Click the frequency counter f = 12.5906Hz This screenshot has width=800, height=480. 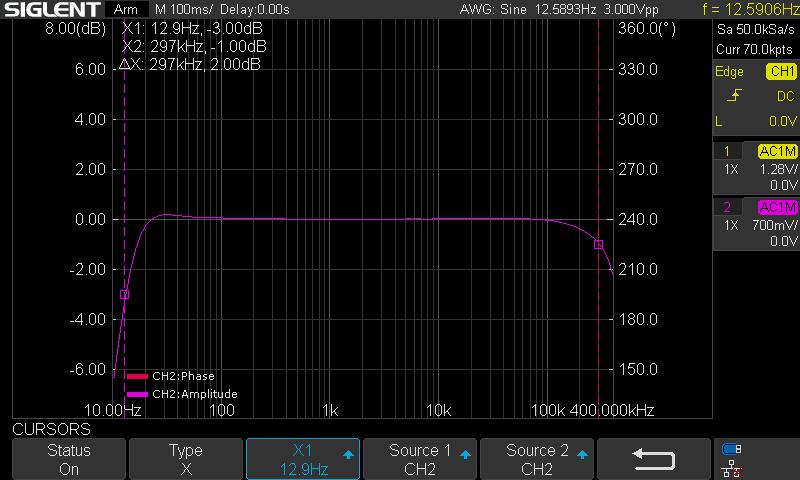point(751,9)
